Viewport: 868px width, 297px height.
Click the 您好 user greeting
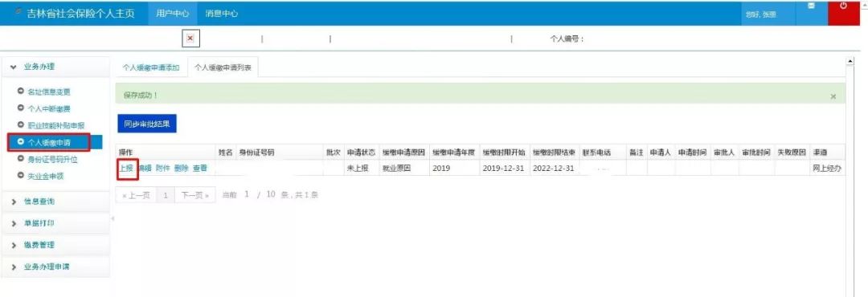click(x=761, y=15)
